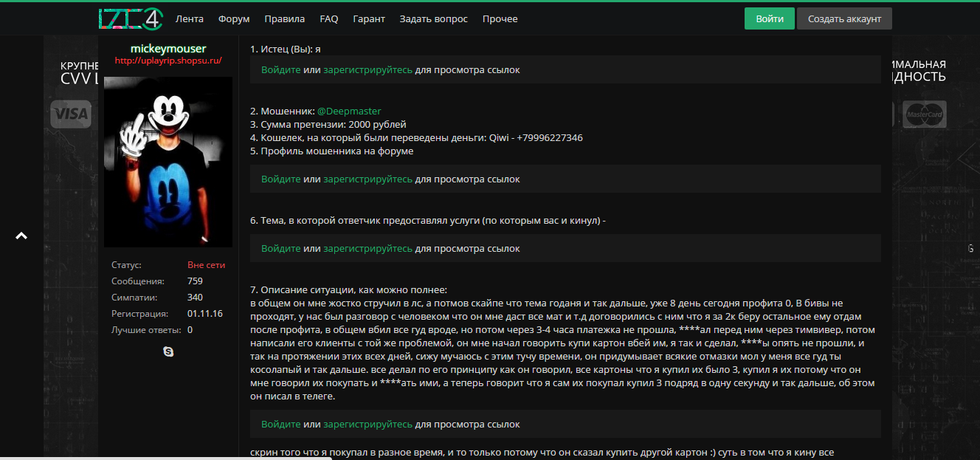
Task: Click the 1. Истец (Вы): я line
Action: click(x=286, y=49)
